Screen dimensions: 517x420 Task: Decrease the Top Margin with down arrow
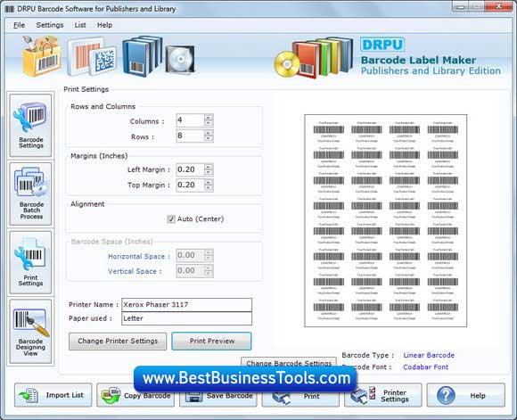click(209, 188)
